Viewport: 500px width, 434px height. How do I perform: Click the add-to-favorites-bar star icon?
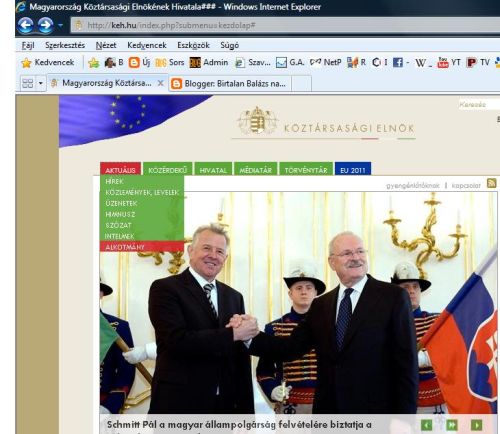94,63
